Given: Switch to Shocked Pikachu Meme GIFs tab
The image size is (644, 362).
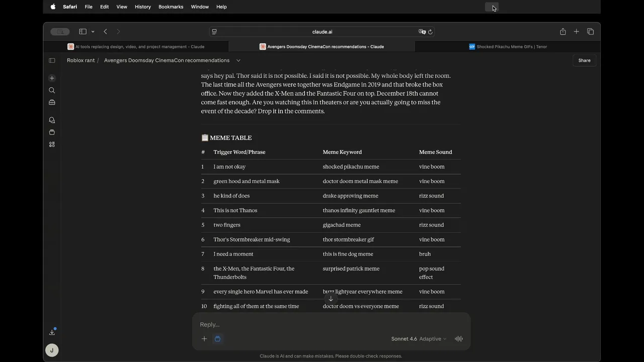Looking at the screenshot, I should pyautogui.click(x=508, y=47).
